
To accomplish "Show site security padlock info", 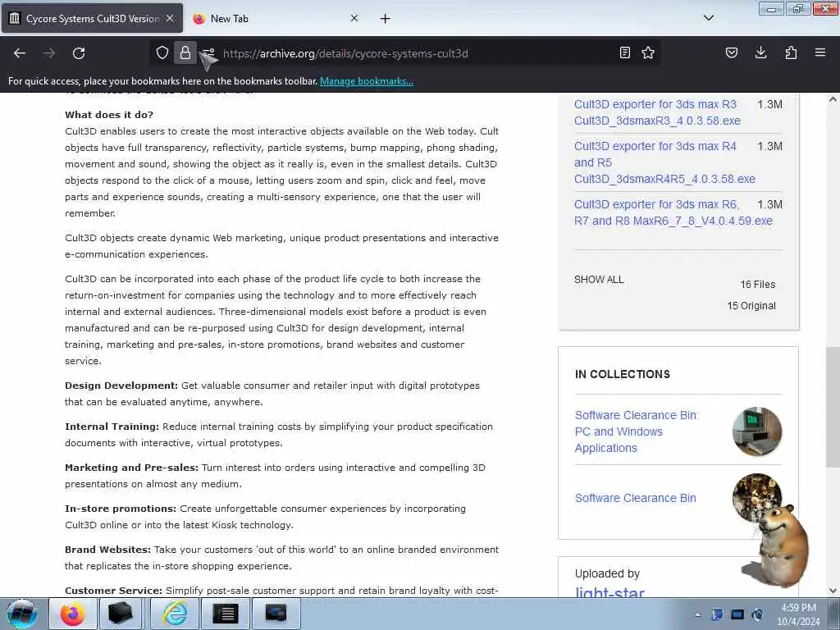I will (x=185, y=52).
